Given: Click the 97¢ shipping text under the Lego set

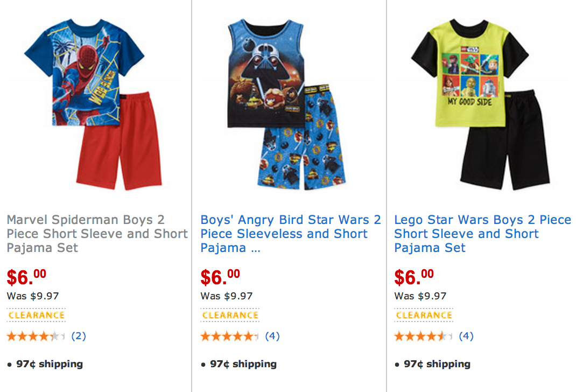Looking at the screenshot, I should (437, 364).
